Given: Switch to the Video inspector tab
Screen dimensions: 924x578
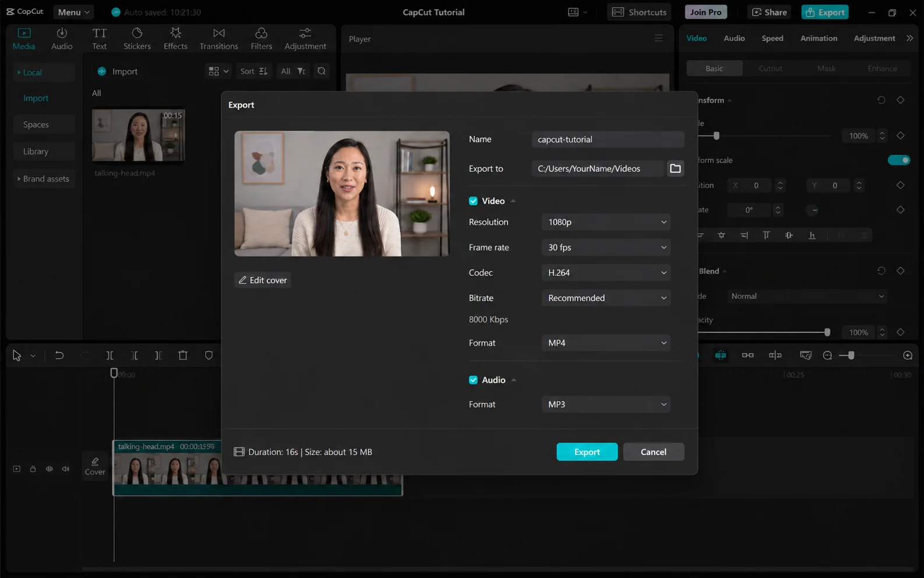Looking at the screenshot, I should point(696,38).
